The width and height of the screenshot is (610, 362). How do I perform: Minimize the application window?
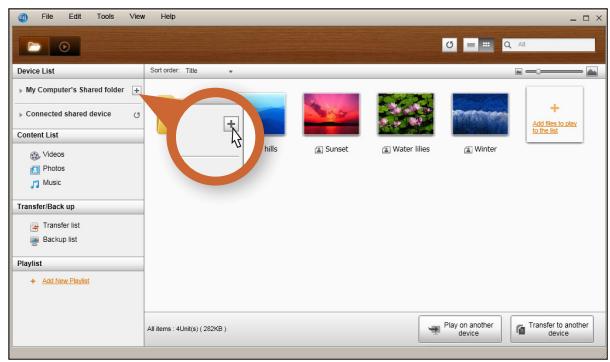click(x=573, y=18)
